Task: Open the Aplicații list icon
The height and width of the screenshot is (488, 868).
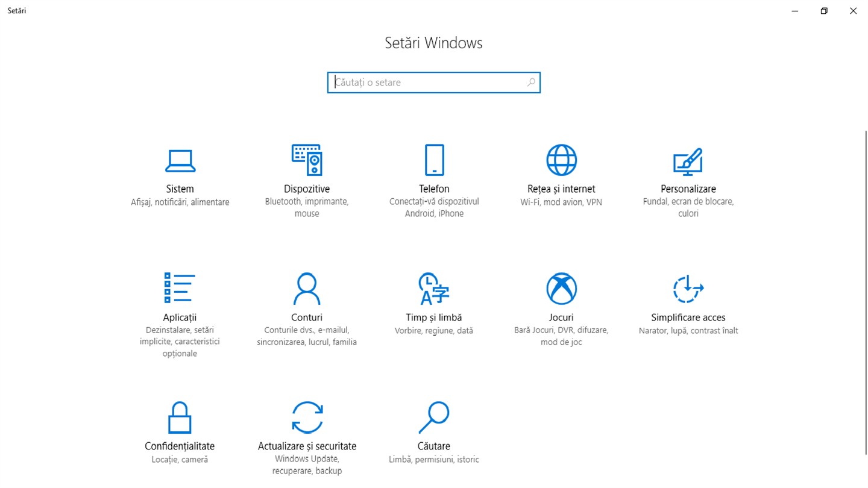Action: pyautogui.click(x=180, y=288)
